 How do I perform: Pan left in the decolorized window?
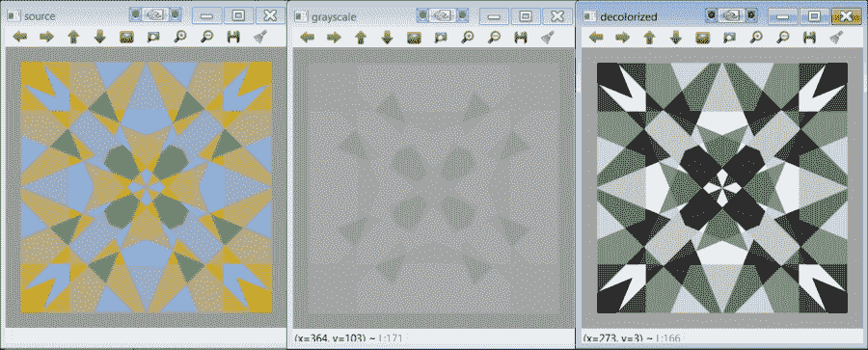[x=596, y=37]
